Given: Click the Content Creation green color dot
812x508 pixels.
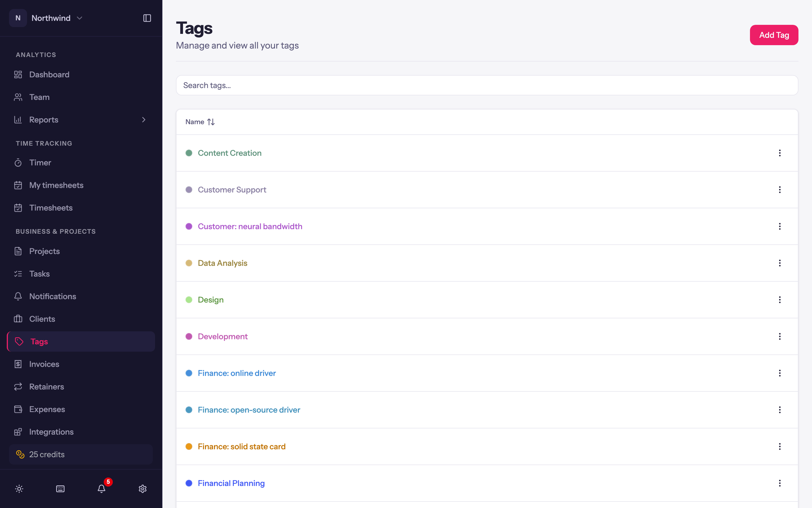Looking at the screenshot, I should (x=189, y=153).
